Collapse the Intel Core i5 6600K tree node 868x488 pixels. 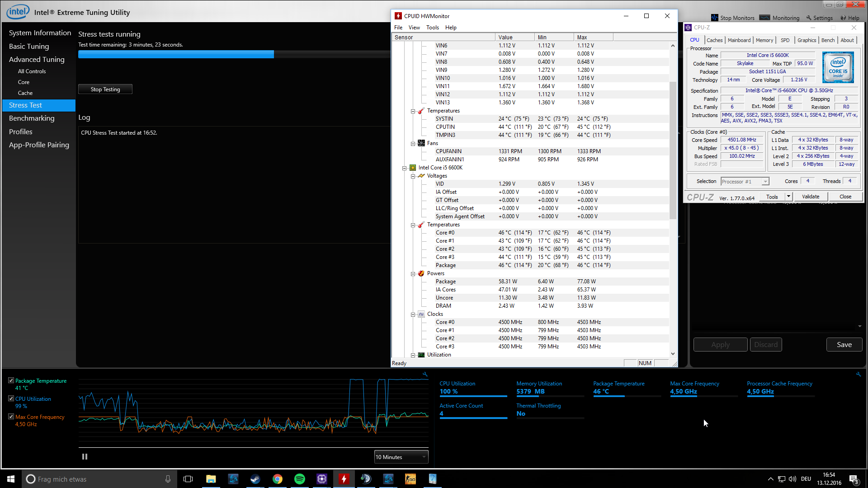click(405, 168)
